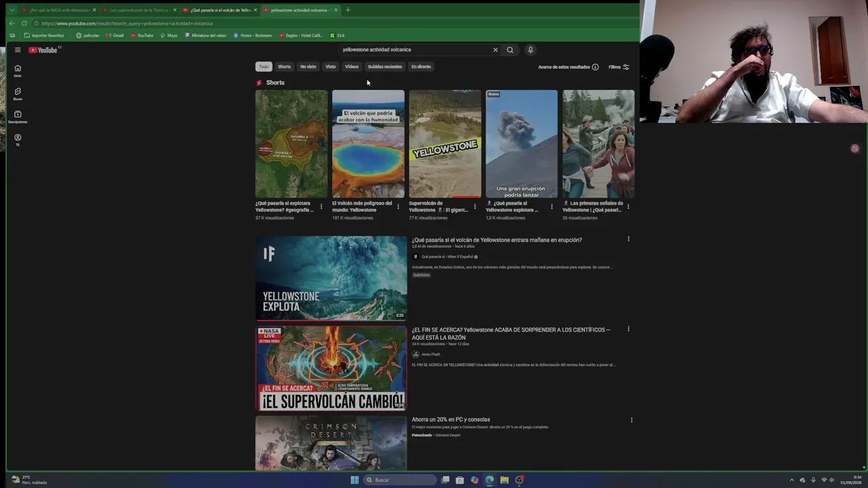
Task: Click the browser address bar URL
Action: click(127, 24)
